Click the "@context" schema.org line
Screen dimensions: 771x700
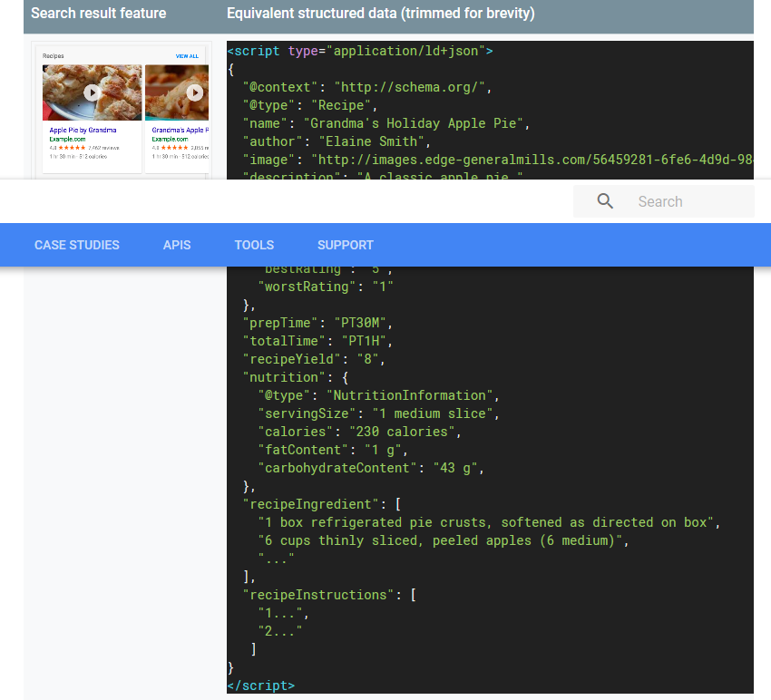click(x=366, y=87)
